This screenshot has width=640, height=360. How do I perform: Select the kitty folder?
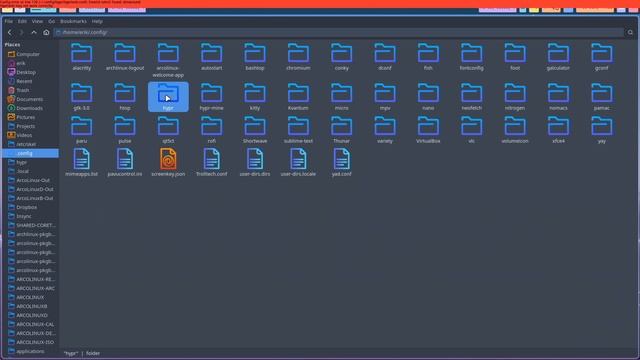click(x=255, y=97)
